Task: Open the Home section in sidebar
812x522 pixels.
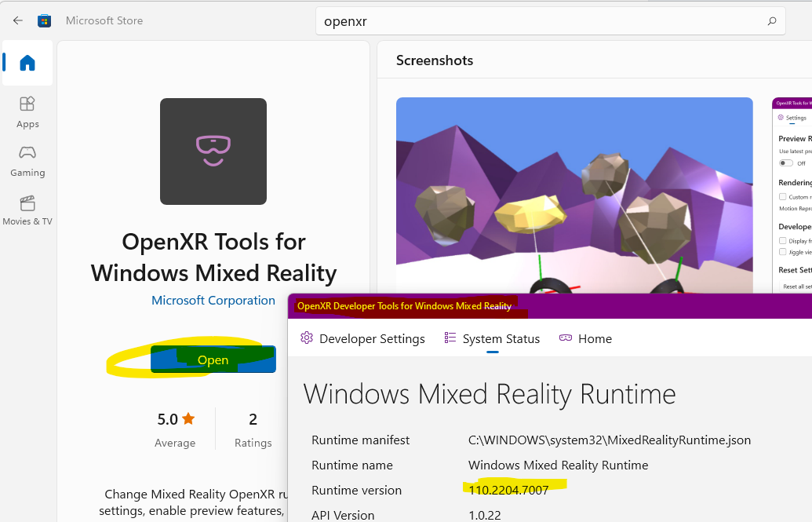Action: coord(27,63)
